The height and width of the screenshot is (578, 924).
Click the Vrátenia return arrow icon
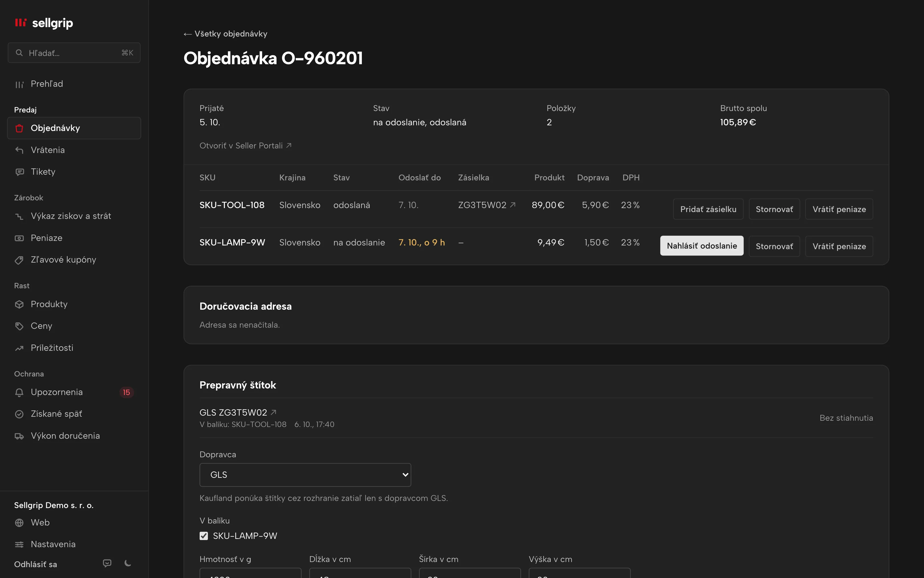click(19, 150)
